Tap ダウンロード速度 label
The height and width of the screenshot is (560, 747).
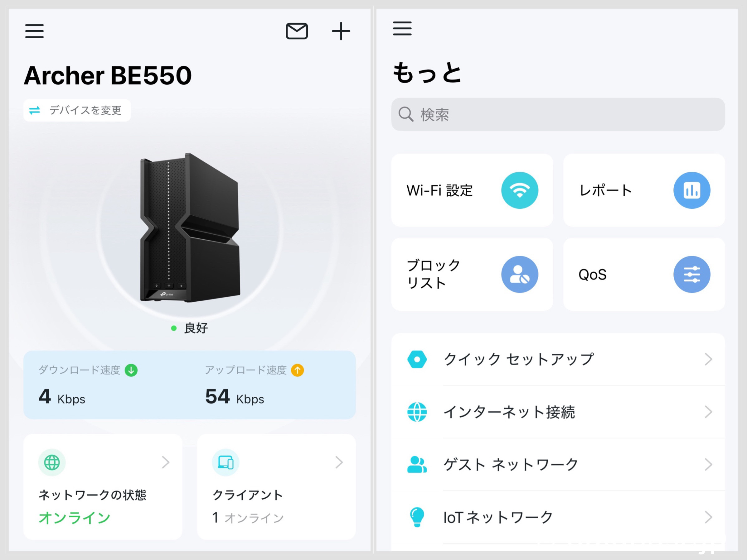pyautogui.click(x=79, y=370)
